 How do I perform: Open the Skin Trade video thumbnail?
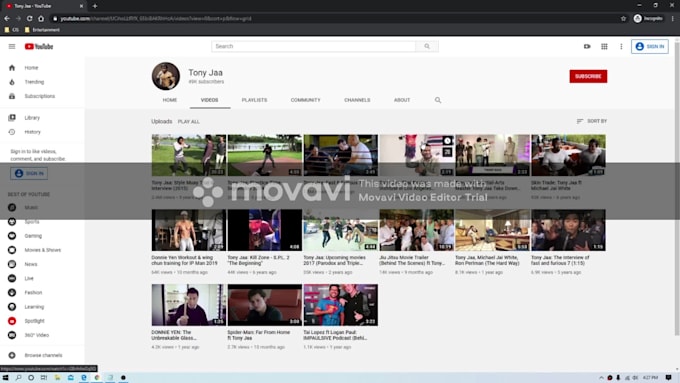pos(569,155)
